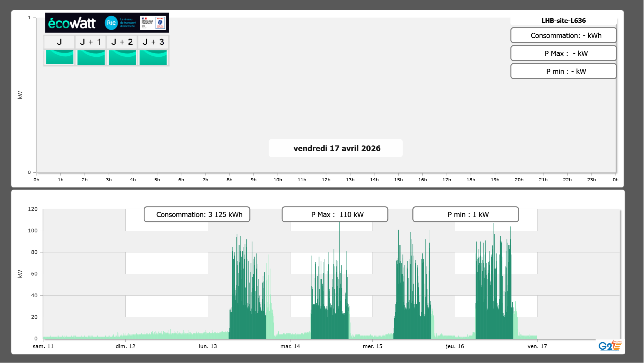Click the daily Consommation: - kWh box
Image resolution: width=644 pixels, height=363 pixels.
(563, 35)
